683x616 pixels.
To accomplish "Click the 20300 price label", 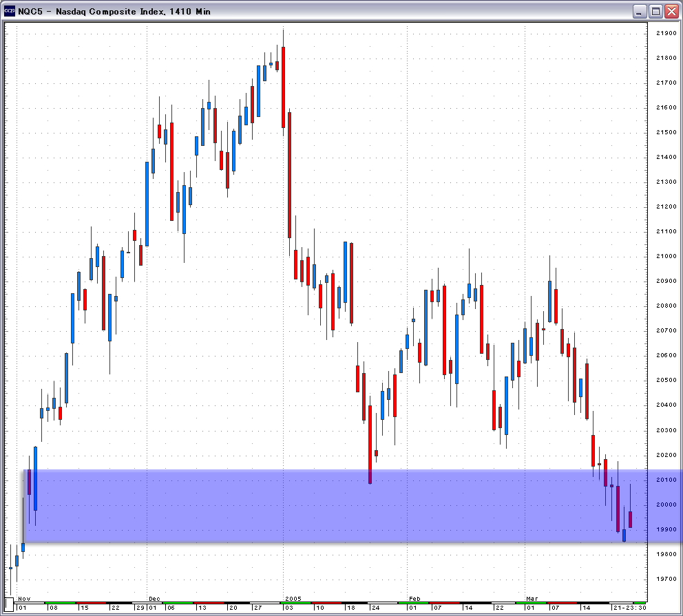I will 666,431.
